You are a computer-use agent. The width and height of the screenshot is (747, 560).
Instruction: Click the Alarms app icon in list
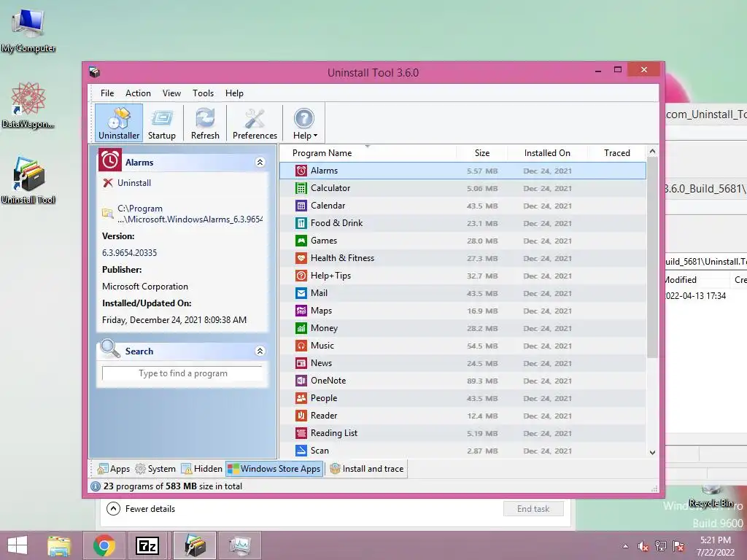(x=301, y=171)
